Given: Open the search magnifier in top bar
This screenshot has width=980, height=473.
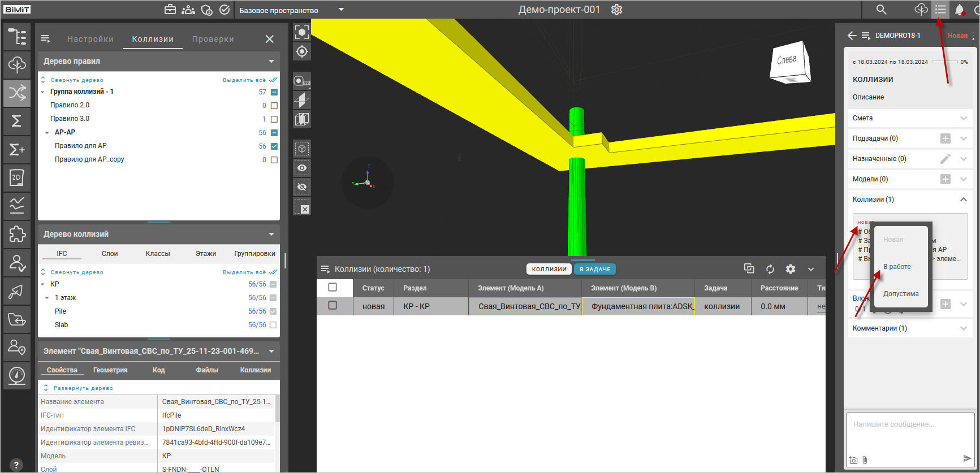Looking at the screenshot, I should (x=881, y=10).
